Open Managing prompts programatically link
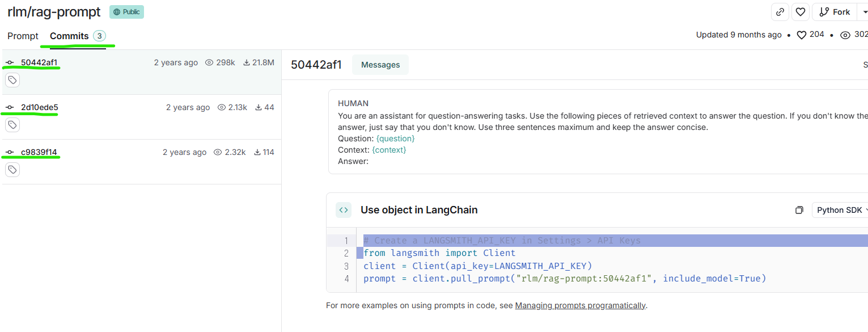Screen dimensions: 868x332 tap(580, 305)
